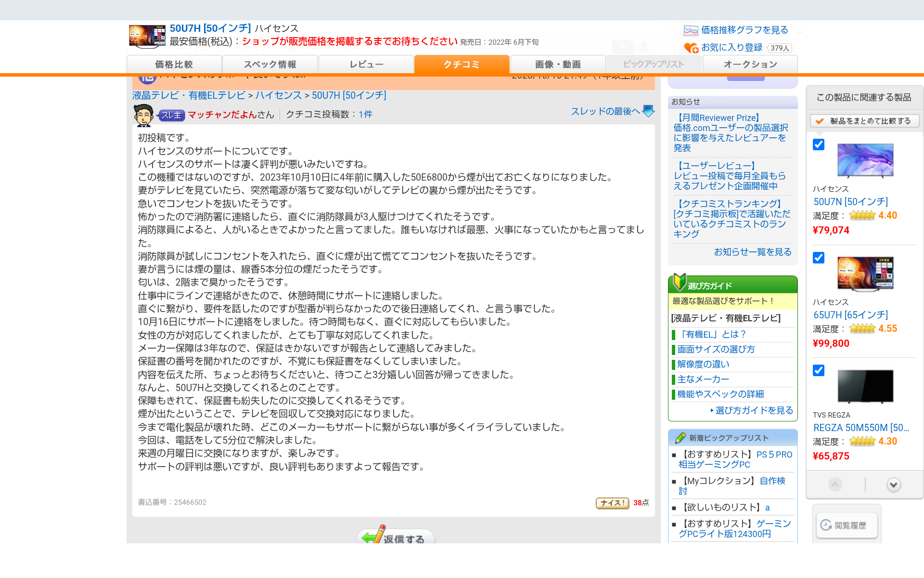Open 主なメーカー guide

pos(703,379)
